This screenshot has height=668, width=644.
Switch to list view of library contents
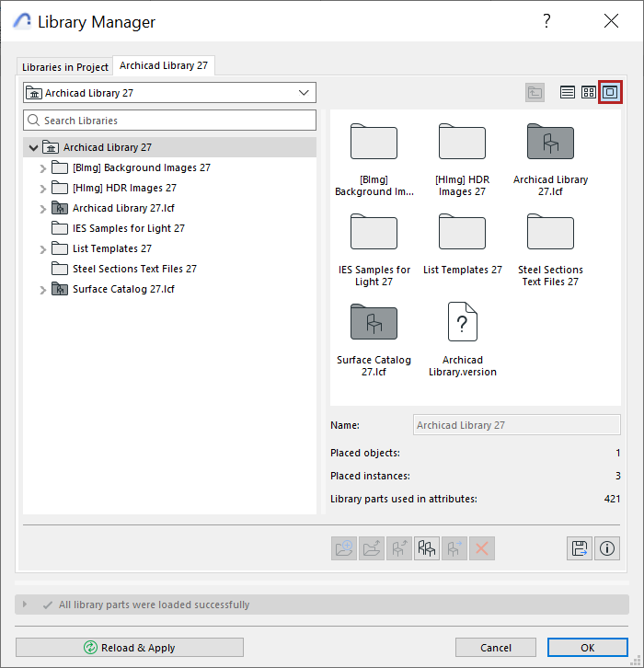coord(567,92)
